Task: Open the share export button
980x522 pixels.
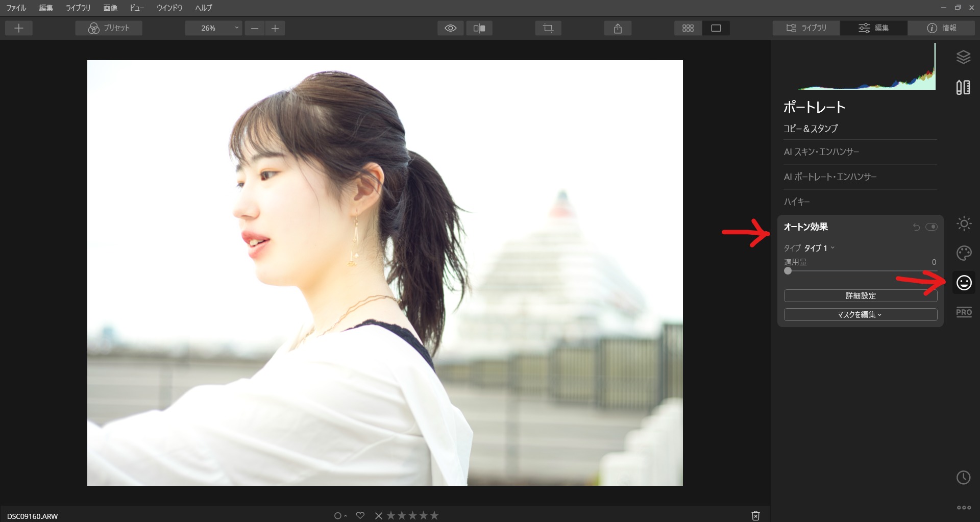Action: (x=618, y=28)
